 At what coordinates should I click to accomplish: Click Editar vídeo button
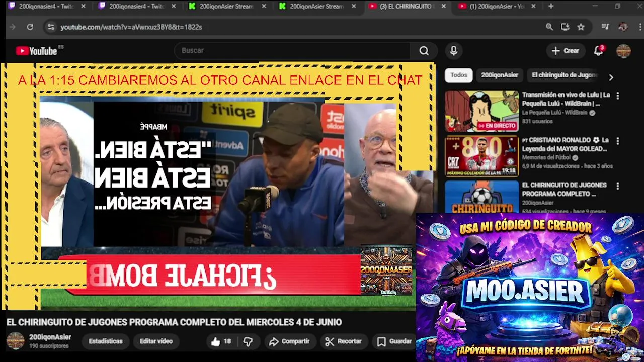tap(156, 341)
